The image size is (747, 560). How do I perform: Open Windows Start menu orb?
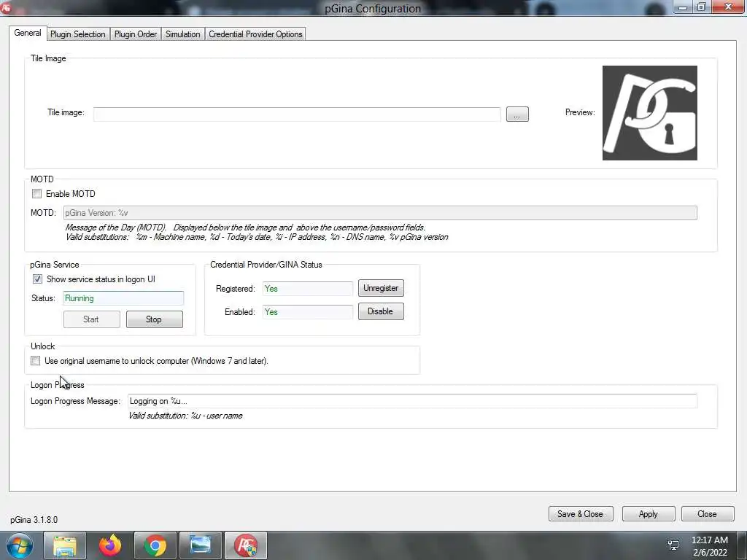19,545
